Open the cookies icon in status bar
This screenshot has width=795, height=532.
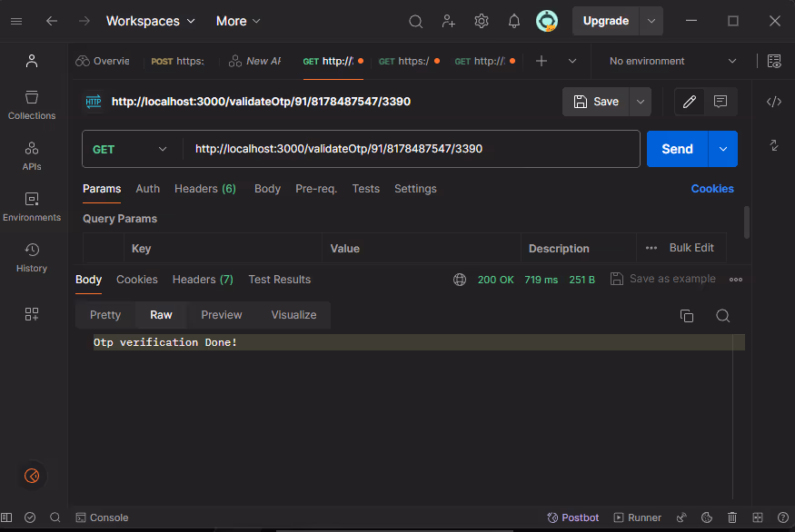(x=707, y=517)
